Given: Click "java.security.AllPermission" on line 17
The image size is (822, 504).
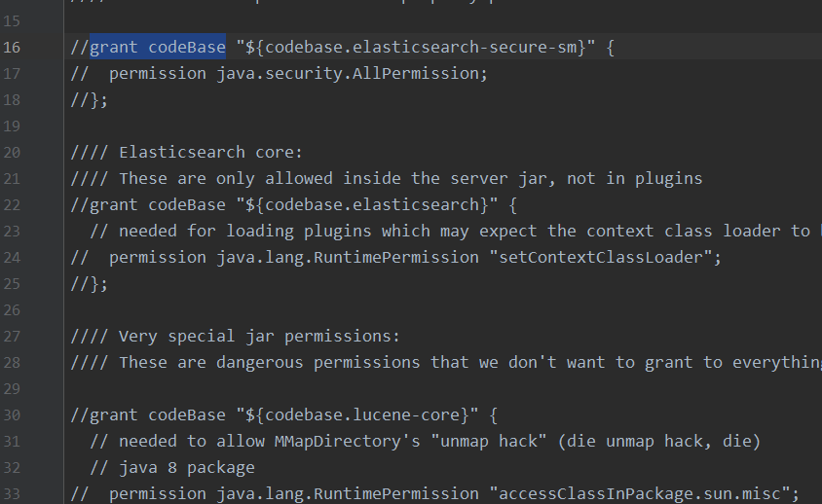Looking at the screenshot, I should 348,73.
